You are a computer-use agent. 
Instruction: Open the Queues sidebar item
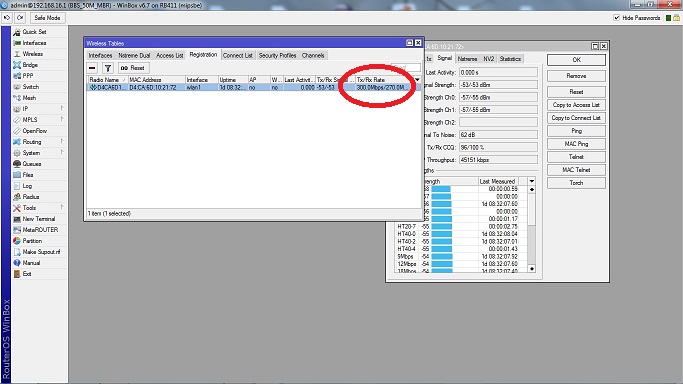tap(31, 164)
